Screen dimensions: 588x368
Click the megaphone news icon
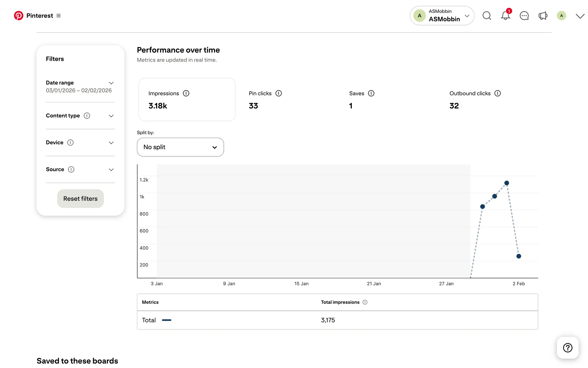tap(543, 16)
